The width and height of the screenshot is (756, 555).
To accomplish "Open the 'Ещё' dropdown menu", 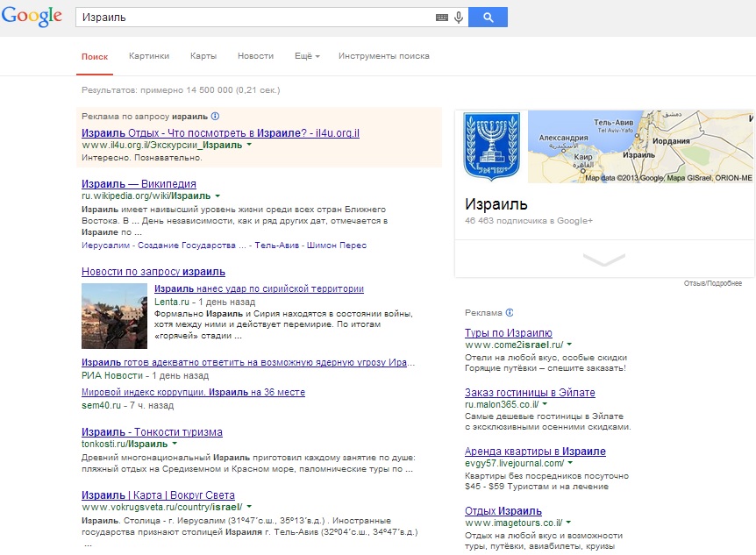I will click(x=307, y=56).
